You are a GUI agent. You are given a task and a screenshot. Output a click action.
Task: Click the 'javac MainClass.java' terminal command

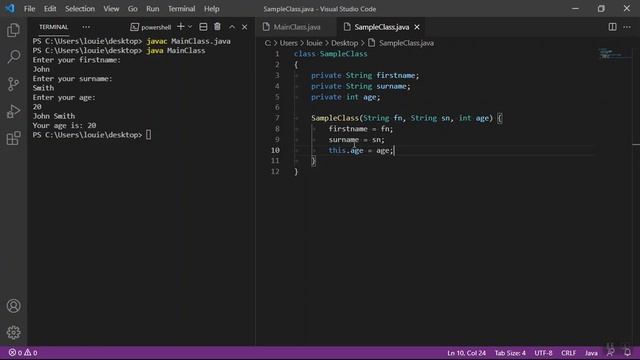[189, 41]
